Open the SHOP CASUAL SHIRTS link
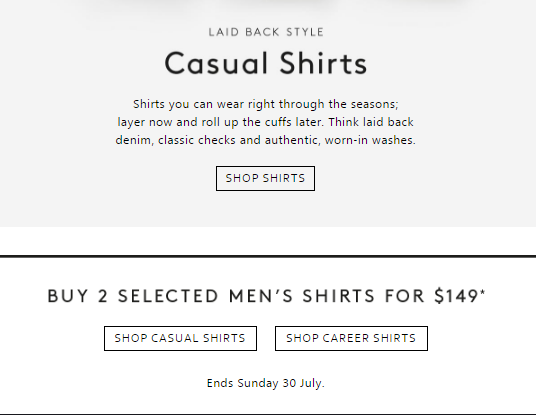The width and height of the screenshot is (536, 415). [x=180, y=338]
